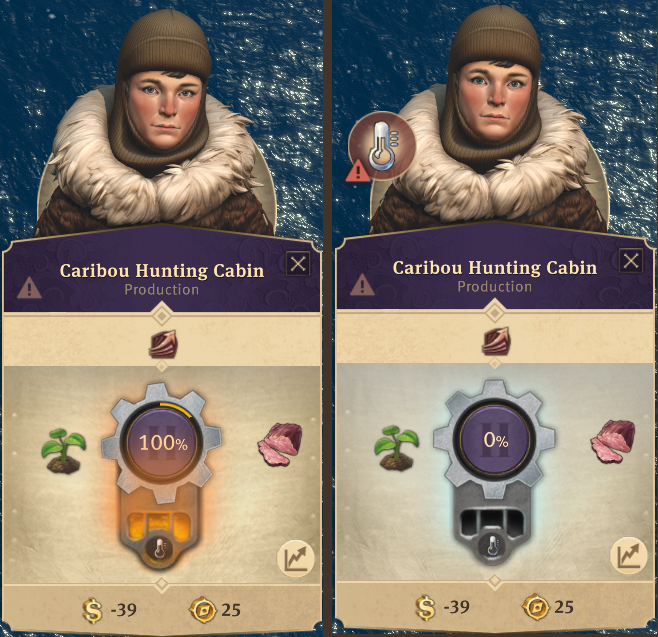Select caribou meat output in left panel
The height and width of the screenshot is (637, 658).
[280, 444]
